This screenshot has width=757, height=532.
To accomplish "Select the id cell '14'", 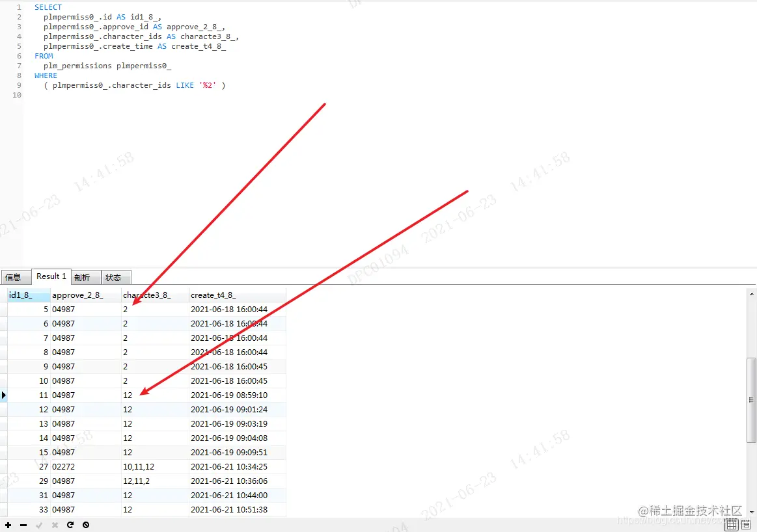I will pos(29,438).
